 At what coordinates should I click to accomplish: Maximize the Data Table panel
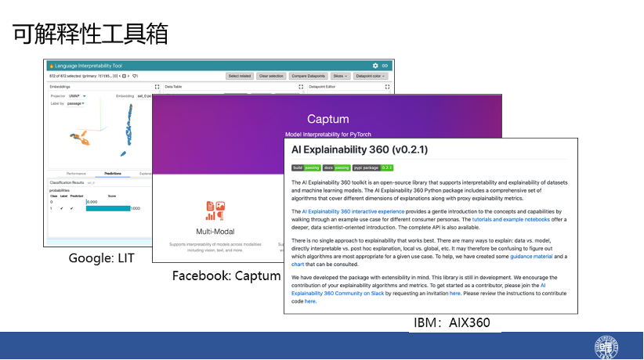pyautogui.click(x=301, y=87)
